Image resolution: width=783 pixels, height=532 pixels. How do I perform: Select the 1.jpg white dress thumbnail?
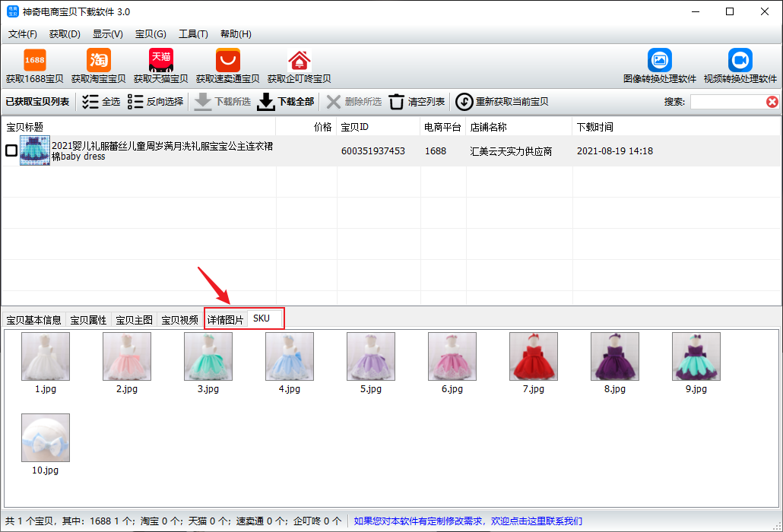coord(46,356)
